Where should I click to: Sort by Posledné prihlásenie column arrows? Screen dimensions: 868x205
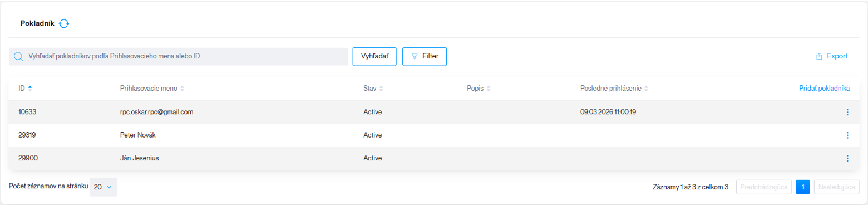coord(647,89)
